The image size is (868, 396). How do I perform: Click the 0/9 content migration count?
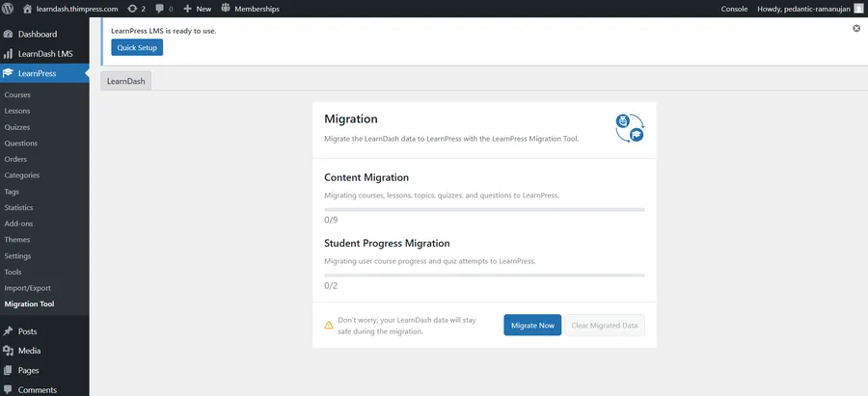(x=331, y=220)
